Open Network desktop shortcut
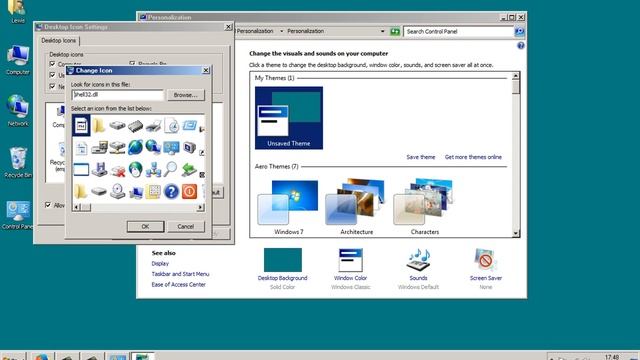 tap(18, 111)
